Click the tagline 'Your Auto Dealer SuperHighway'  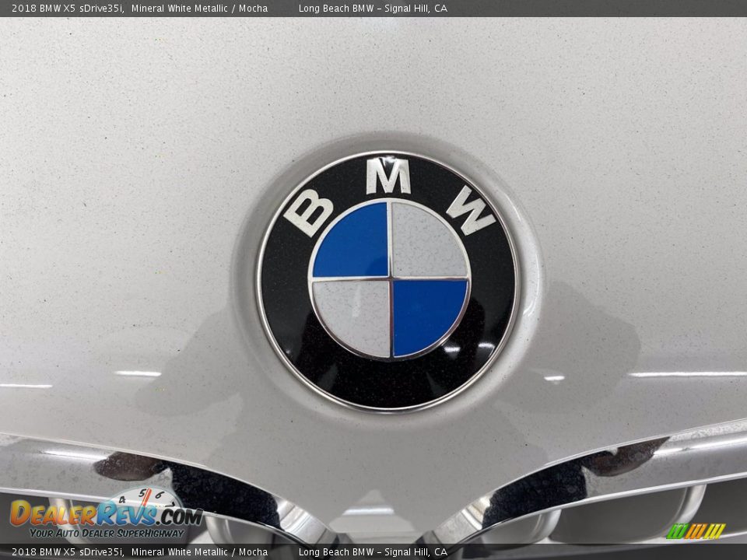point(107,533)
